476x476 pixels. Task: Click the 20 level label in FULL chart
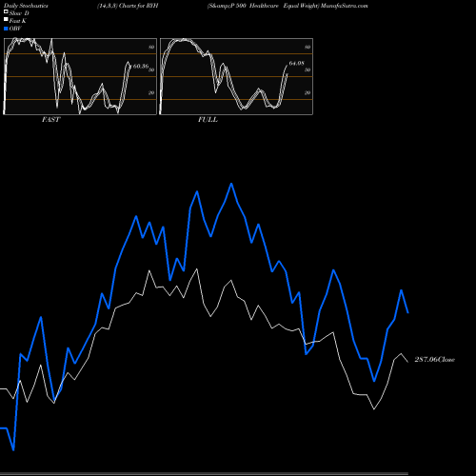[x=307, y=92]
